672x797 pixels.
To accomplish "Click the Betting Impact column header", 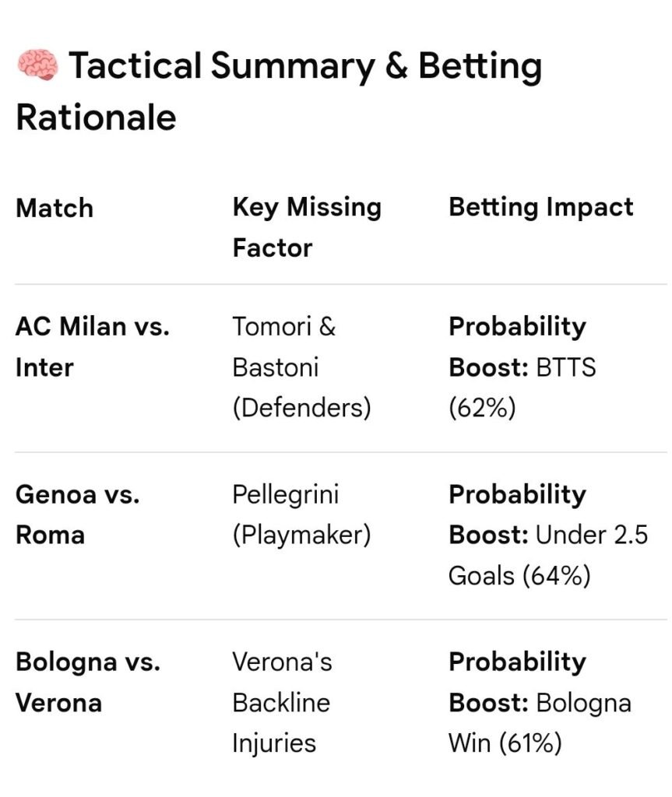I will click(x=541, y=207).
